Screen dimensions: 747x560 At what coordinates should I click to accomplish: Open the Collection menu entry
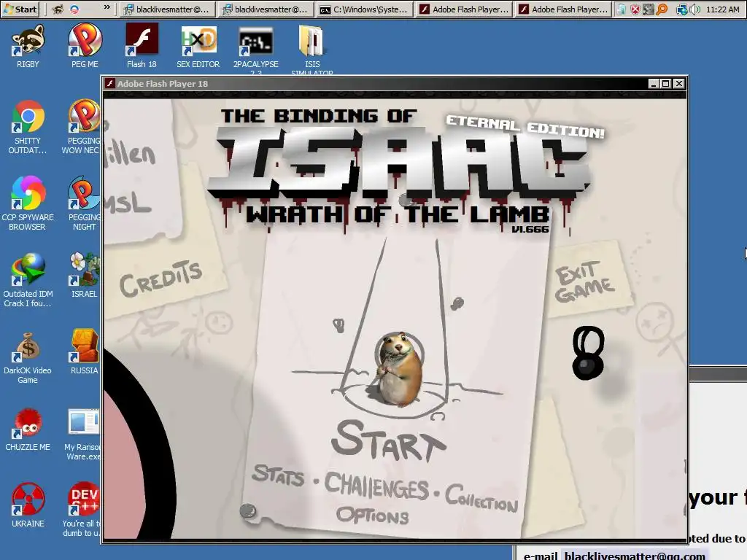pyautogui.click(x=481, y=498)
